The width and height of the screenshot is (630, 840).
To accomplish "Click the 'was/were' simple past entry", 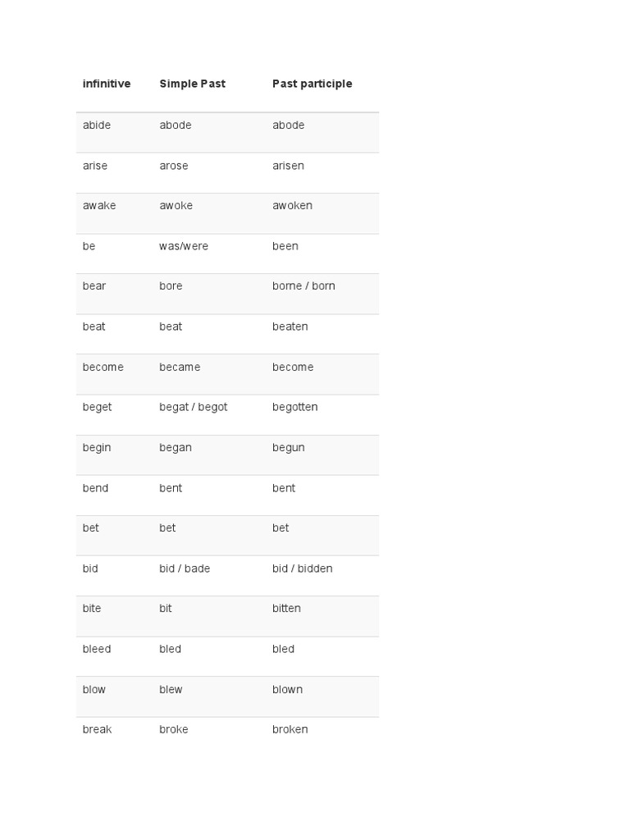I will 184,246.
